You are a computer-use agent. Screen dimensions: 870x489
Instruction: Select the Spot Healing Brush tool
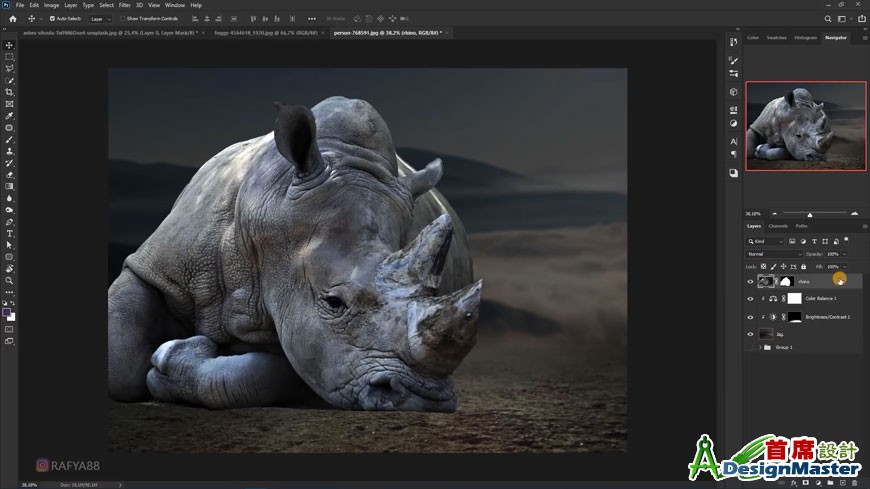pos(9,128)
